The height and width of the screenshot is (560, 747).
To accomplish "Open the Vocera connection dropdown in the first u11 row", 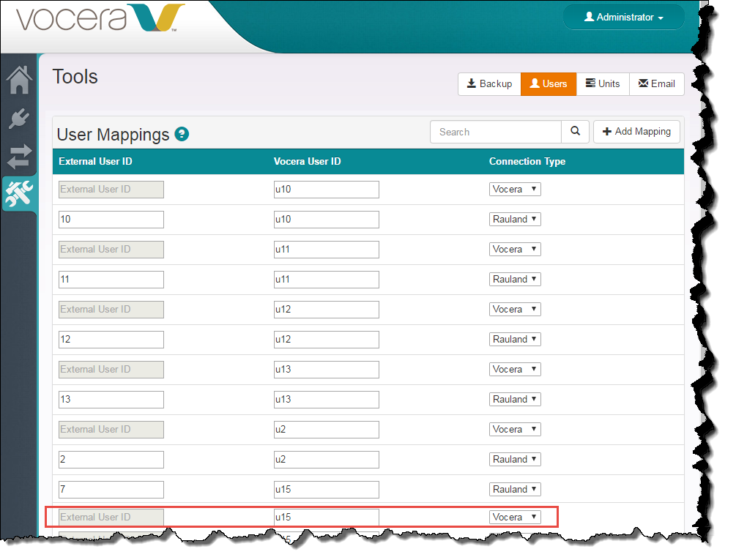I will (x=515, y=249).
